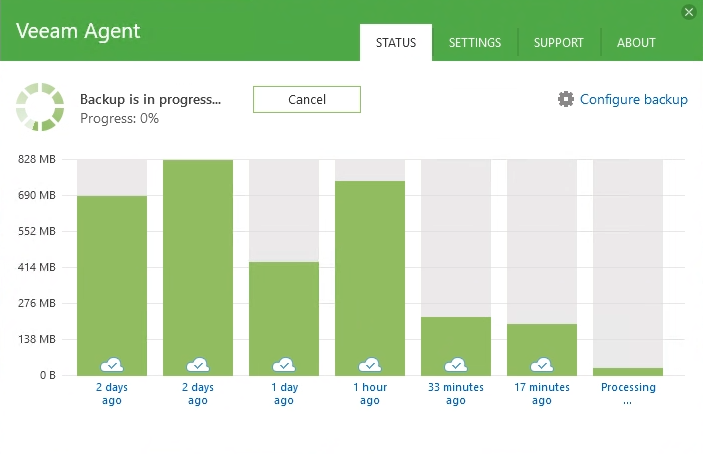Click cloud checkmark icon on 17 minutes bar

coord(542,364)
